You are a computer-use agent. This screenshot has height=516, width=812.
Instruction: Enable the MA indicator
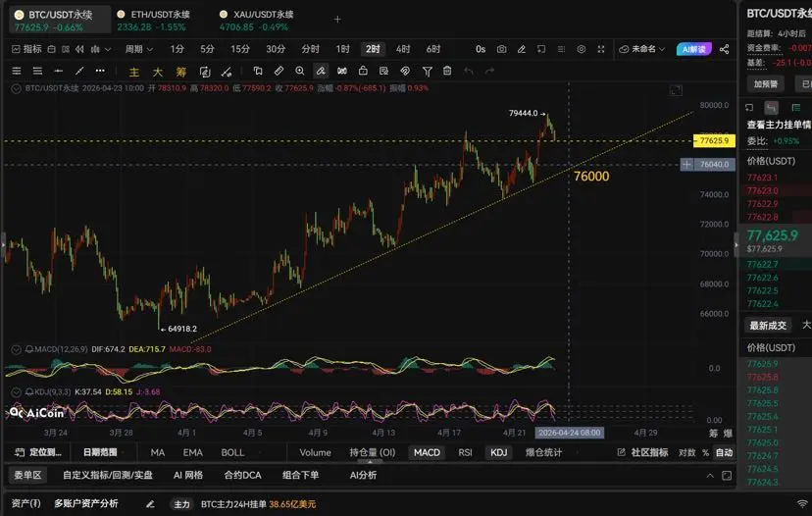tap(158, 453)
